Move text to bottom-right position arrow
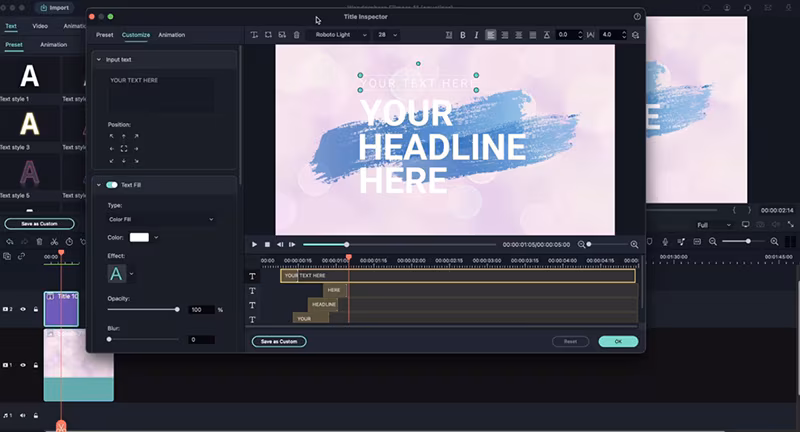This screenshot has width=800, height=432. pos(136,161)
